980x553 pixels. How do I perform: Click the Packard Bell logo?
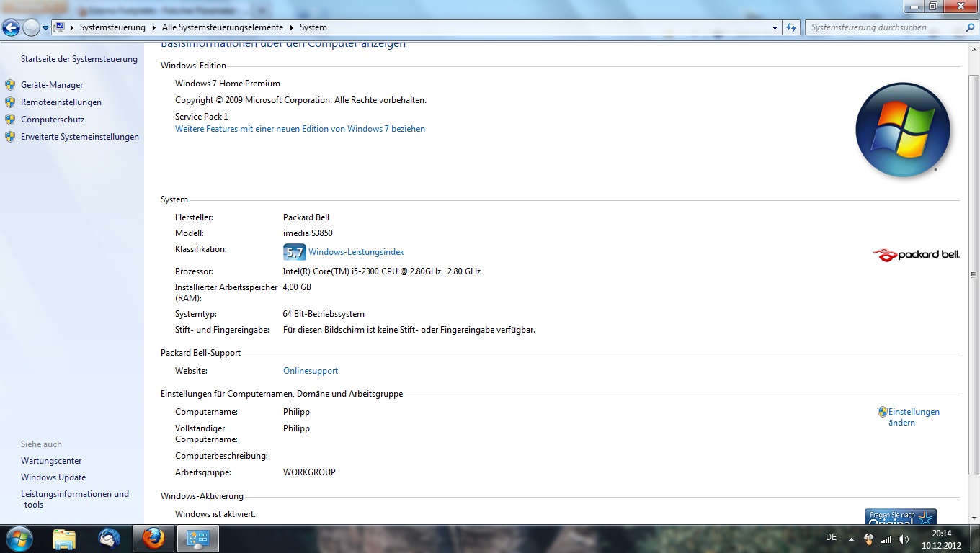coord(916,254)
